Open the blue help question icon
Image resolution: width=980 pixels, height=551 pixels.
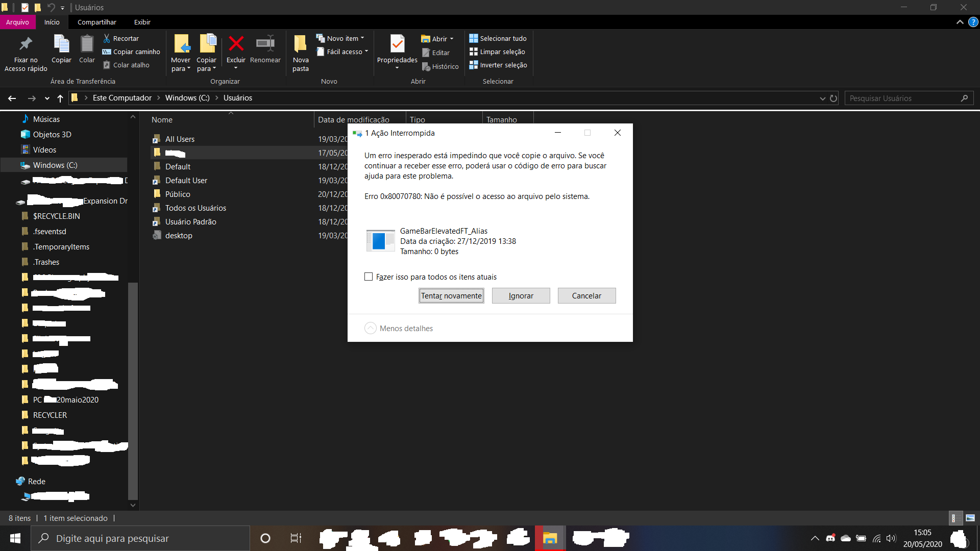973,22
